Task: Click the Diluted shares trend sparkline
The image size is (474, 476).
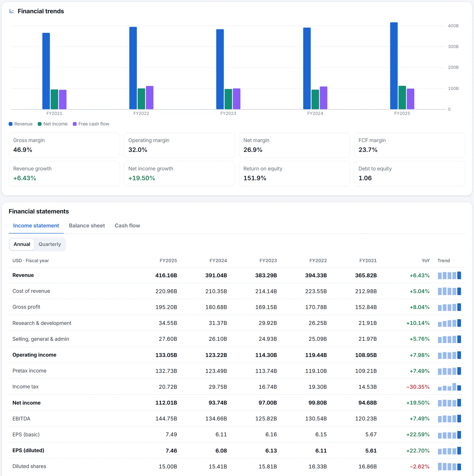Action: click(449, 467)
